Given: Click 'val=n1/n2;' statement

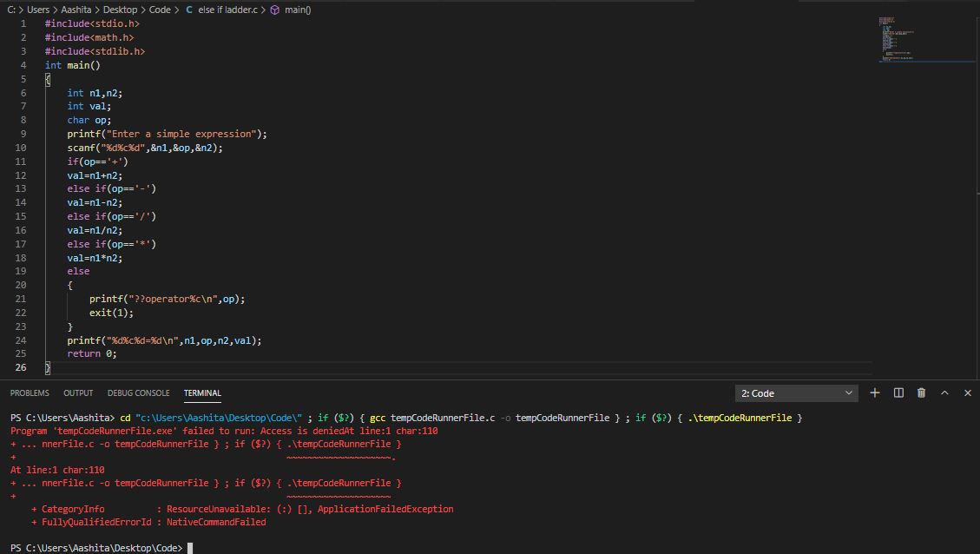Looking at the screenshot, I should point(95,230).
